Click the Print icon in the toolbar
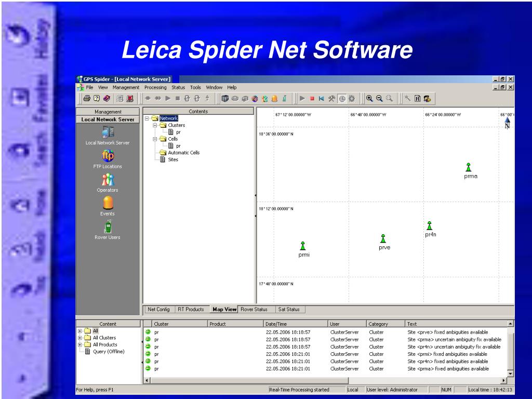The image size is (532, 399). (87, 98)
